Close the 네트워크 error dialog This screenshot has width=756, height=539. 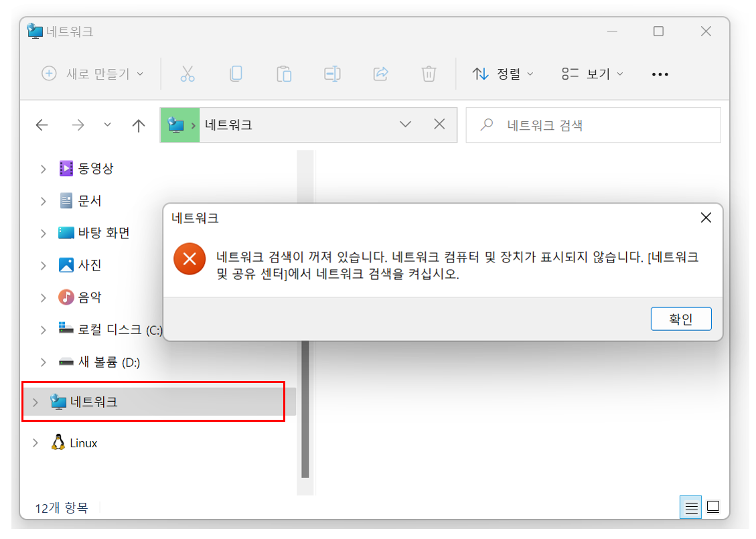(x=706, y=218)
